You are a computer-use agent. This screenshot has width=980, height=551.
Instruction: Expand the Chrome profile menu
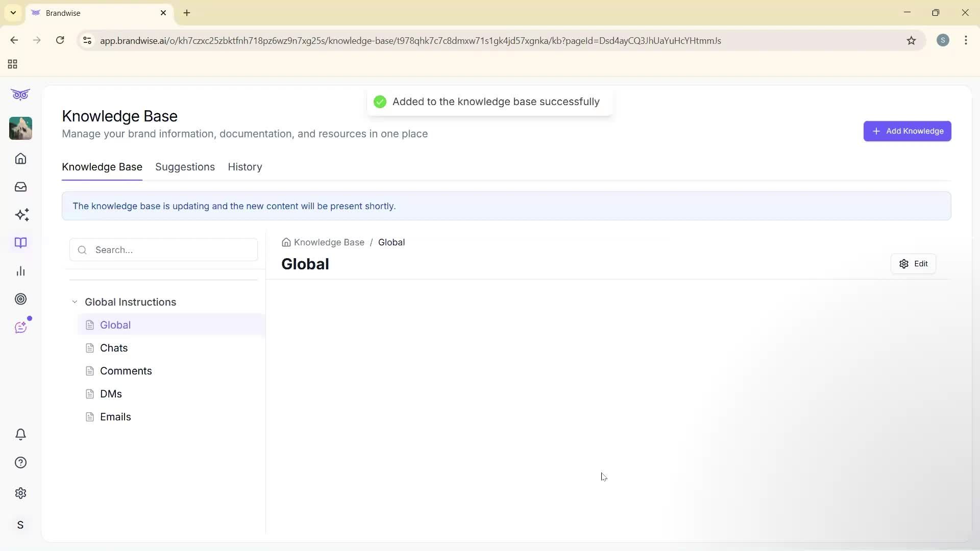click(943, 40)
